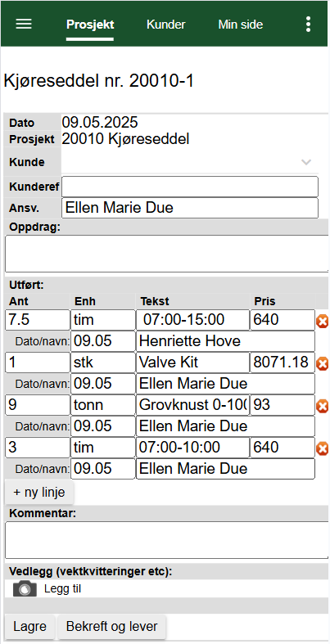This screenshot has width=330, height=644.
Task: Delete the 07:00-15:00 hours line
Action: tap(322, 321)
